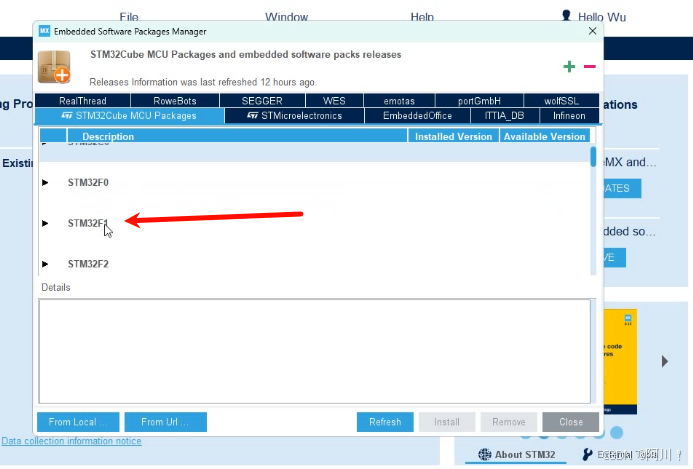Open the File menu
The image size is (693, 469).
[x=129, y=17]
